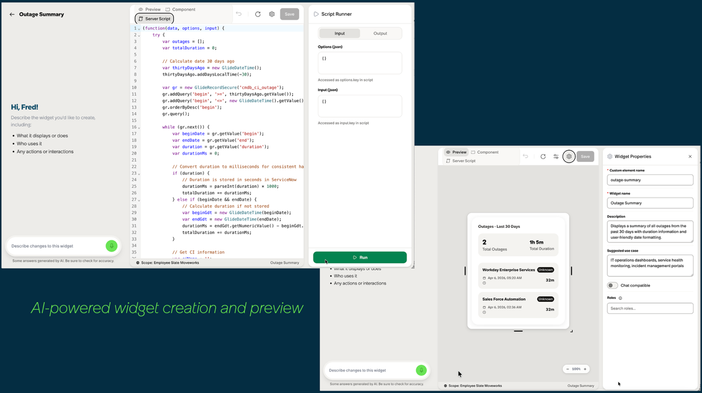Edit the Description text area

[650, 232]
